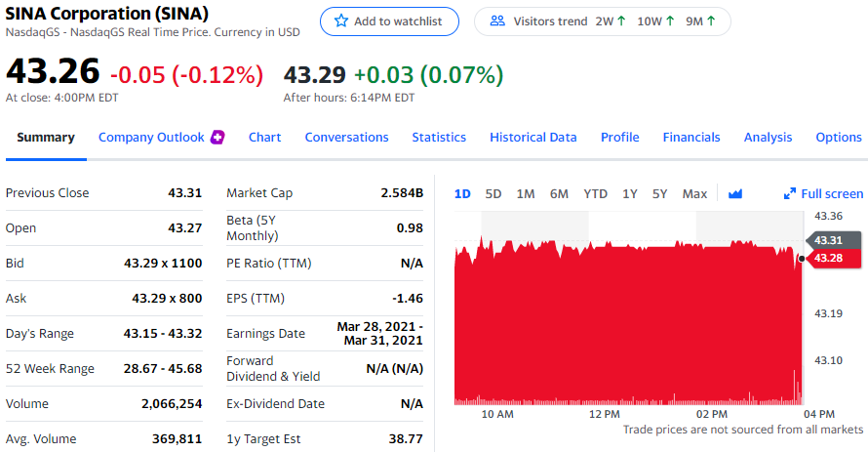
Task: Open the Financials tab
Action: click(691, 138)
